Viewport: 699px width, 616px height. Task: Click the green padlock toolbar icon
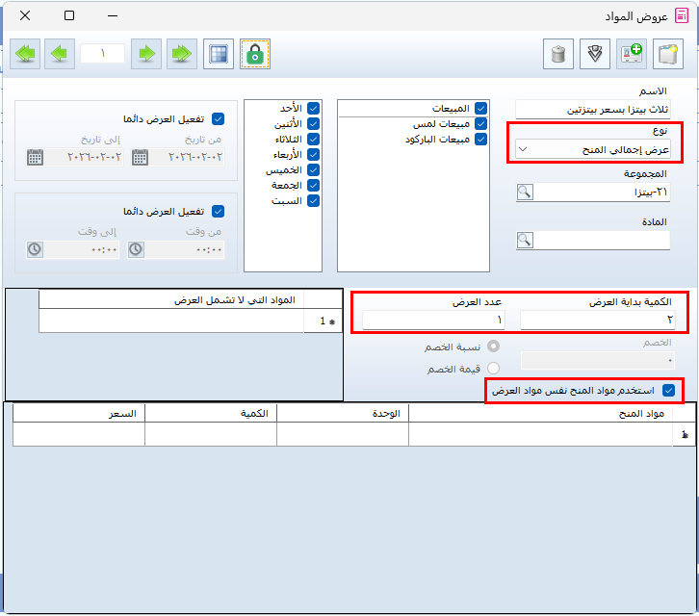click(255, 54)
